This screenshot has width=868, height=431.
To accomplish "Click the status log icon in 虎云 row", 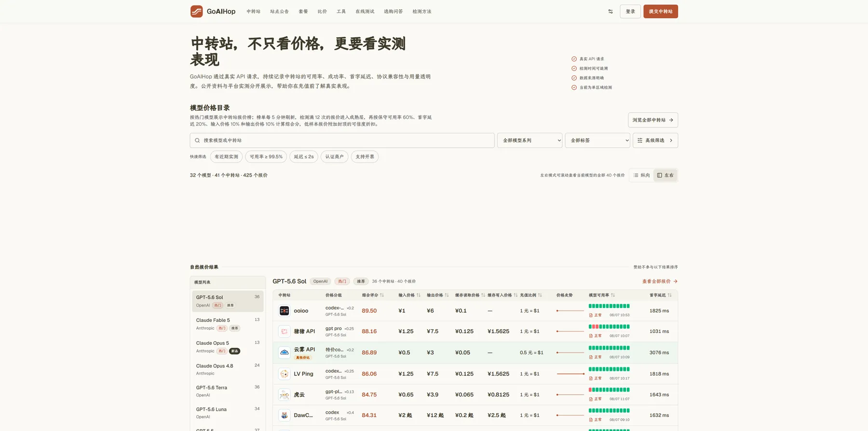I will [x=591, y=399].
